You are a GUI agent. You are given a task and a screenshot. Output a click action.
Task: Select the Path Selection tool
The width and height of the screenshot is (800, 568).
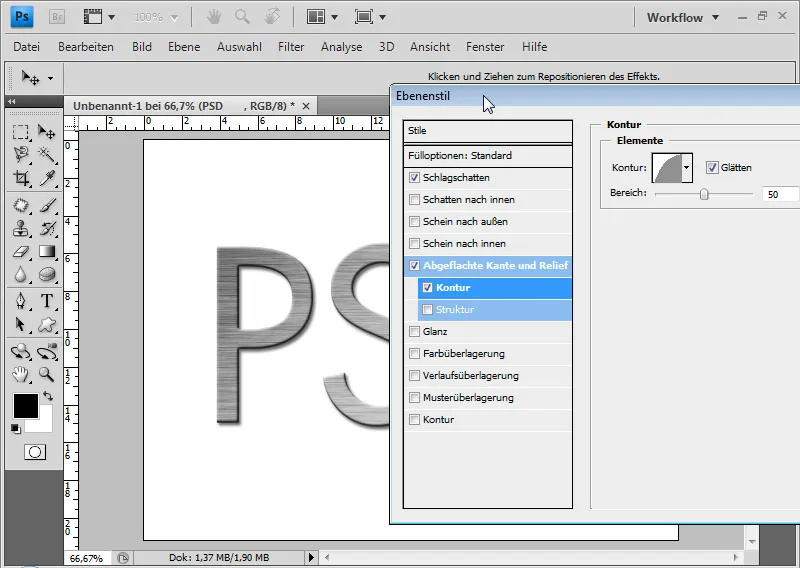click(x=20, y=324)
